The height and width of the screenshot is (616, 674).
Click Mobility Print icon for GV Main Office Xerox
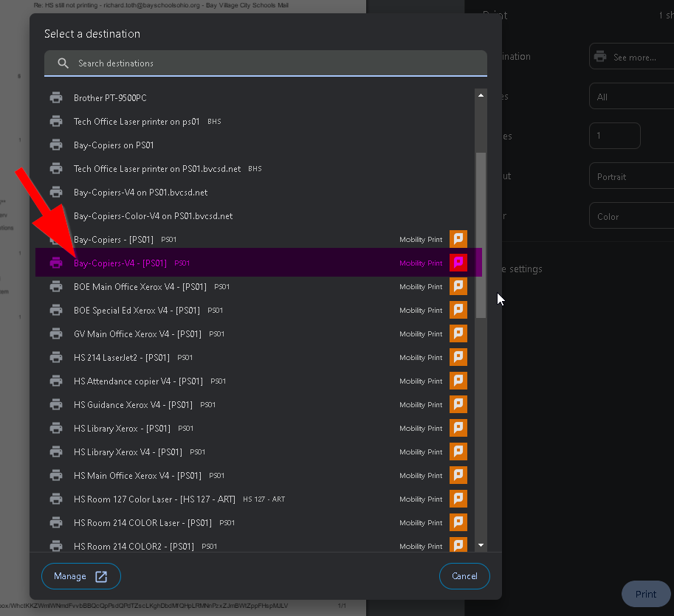458,333
